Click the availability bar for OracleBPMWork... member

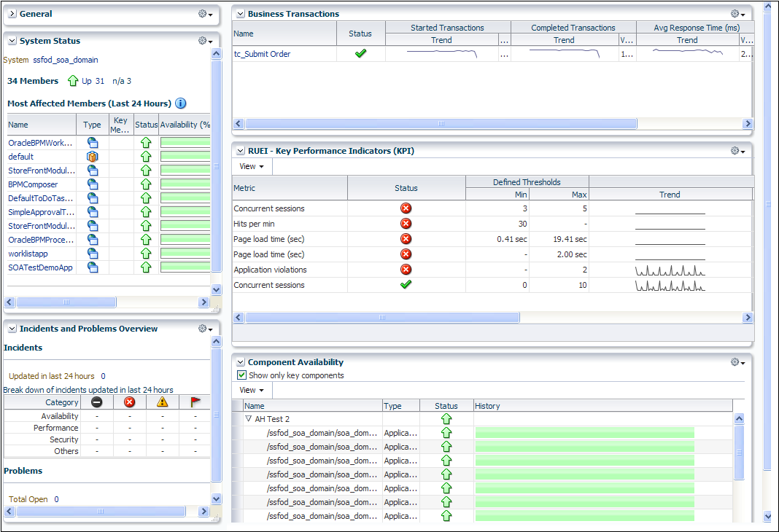(x=185, y=143)
